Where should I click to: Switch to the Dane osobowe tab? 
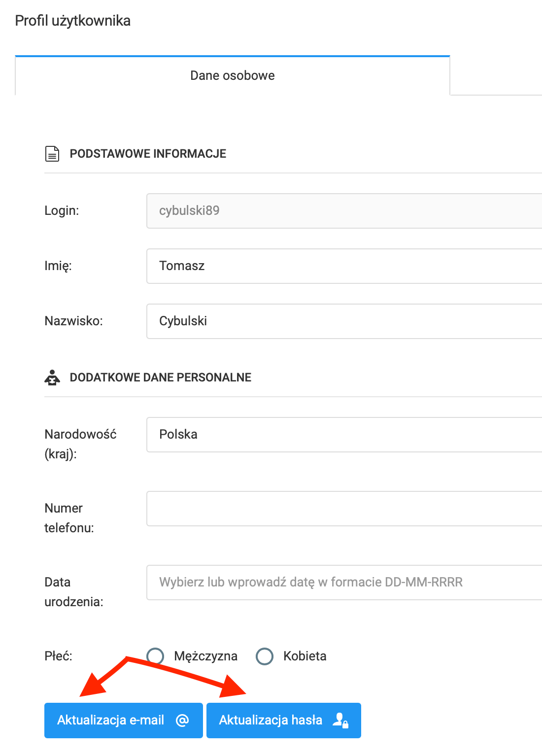[233, 75]
